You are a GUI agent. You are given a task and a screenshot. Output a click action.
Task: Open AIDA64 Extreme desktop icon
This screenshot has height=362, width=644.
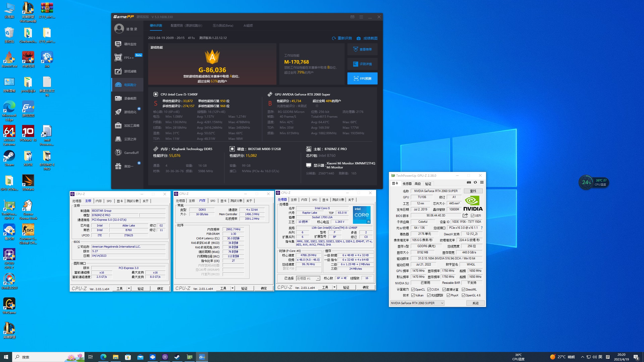click(9, 136)
